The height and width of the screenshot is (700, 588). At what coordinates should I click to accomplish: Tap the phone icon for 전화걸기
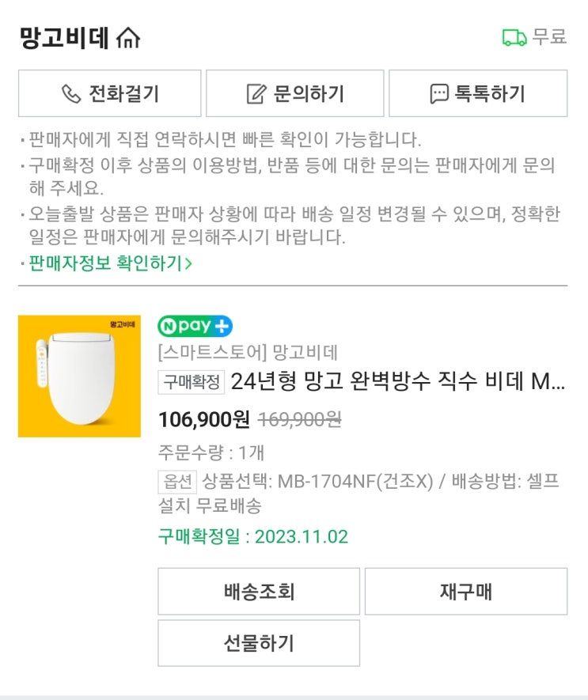coord(71,94)
